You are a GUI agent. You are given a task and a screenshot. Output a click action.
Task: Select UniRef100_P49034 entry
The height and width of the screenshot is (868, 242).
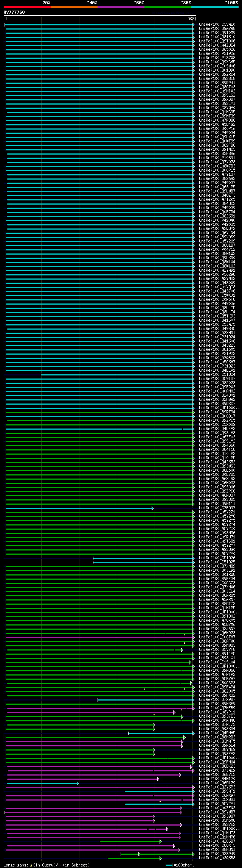click(217, 133)
